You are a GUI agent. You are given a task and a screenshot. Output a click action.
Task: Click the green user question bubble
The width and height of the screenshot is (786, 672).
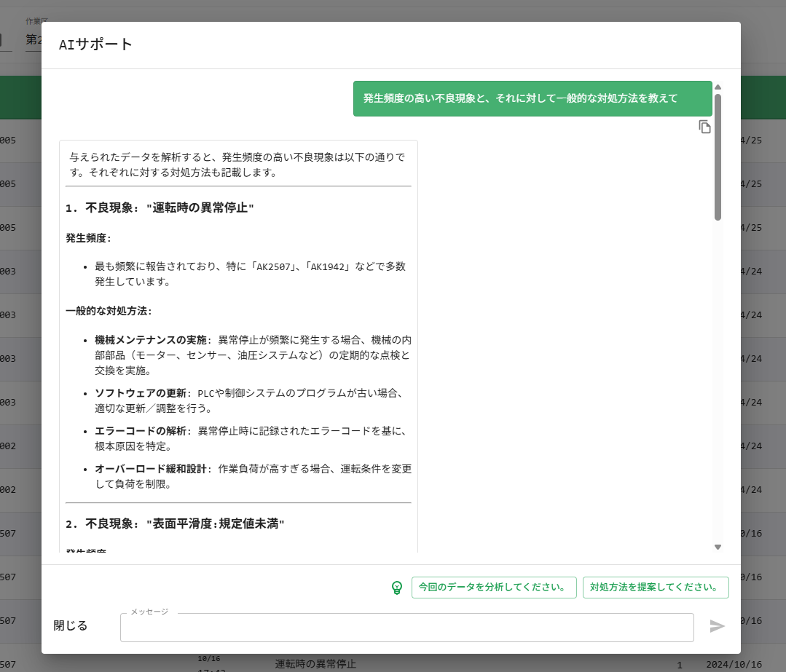pyautogui.click(x=532, y=98)
